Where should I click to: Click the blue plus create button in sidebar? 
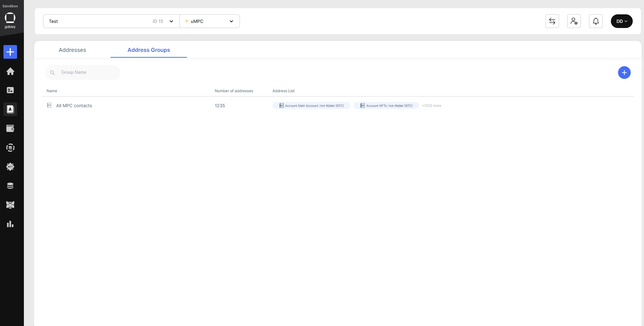pyautogui.click(x=10, y=52)
